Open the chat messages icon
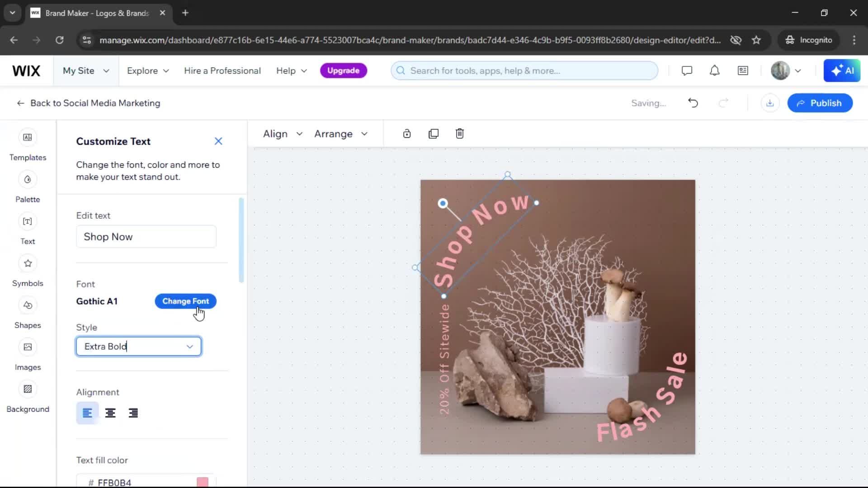Viewport: 868px width, 488px height. click(x=687, y=71)
